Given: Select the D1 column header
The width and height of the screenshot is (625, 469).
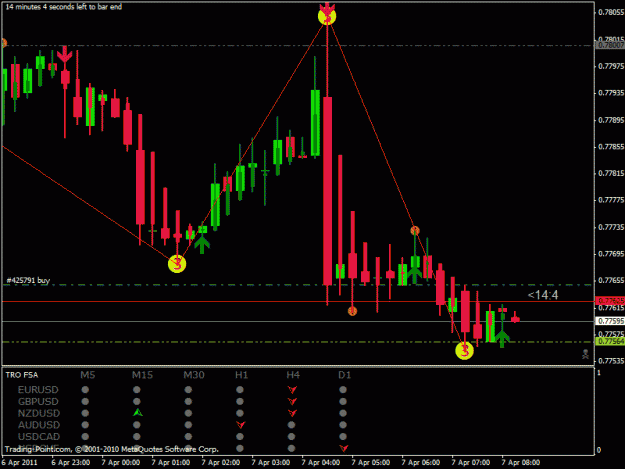Looking at the screenshot, I should tap(344, 375).
